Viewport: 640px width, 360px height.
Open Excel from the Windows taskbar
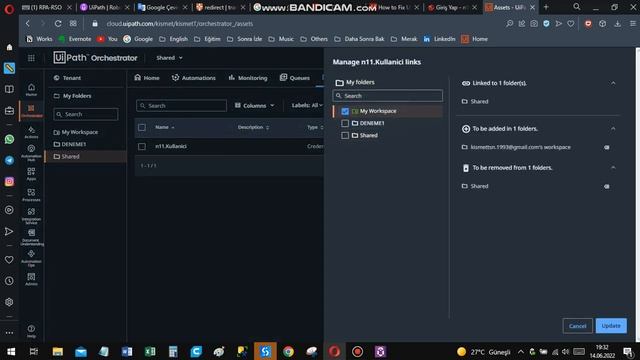[x=150, y=351]
